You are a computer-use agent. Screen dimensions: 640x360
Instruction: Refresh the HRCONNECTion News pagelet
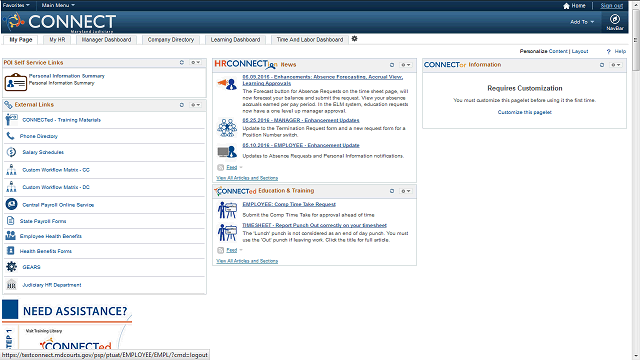point(392,65)
